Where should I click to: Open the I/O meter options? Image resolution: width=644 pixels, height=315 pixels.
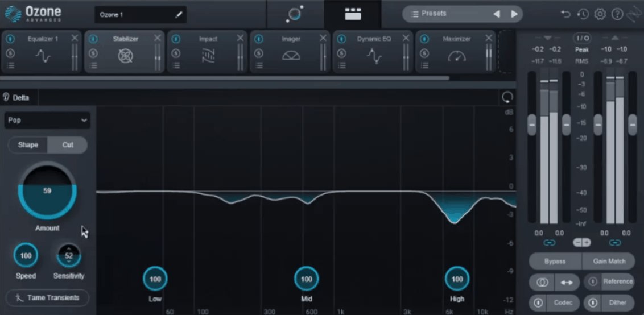[582, 38]
